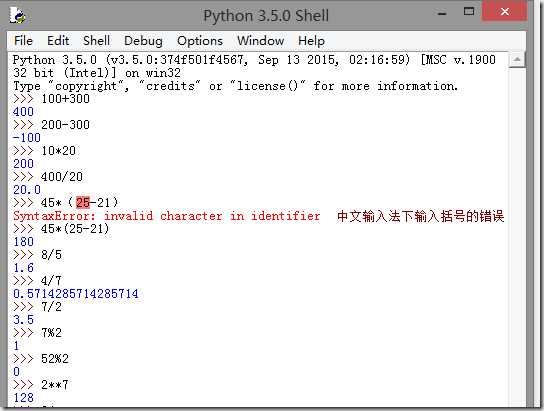Screen dimensions: 544x411
Task: Open the Debug menu
Action: coord(143,41)
